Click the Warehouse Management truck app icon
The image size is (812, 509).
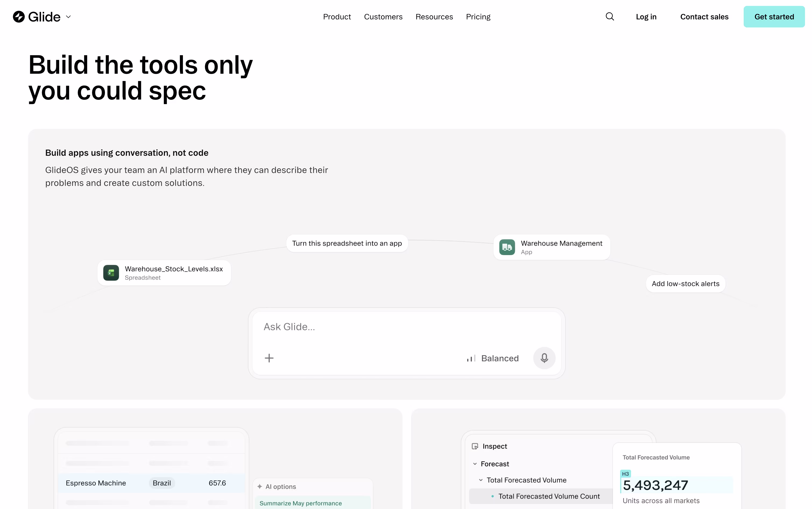[x=507, y=247]
